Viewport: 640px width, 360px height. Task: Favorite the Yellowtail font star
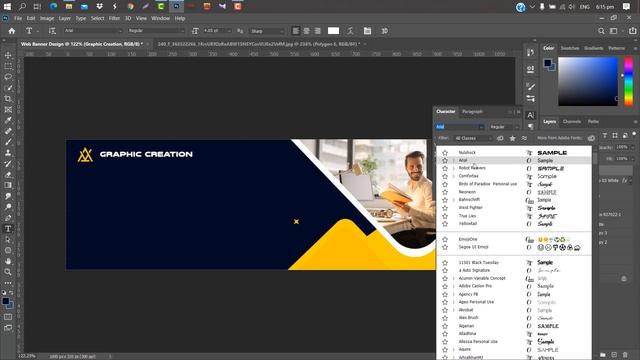click(x=445, y=224)
